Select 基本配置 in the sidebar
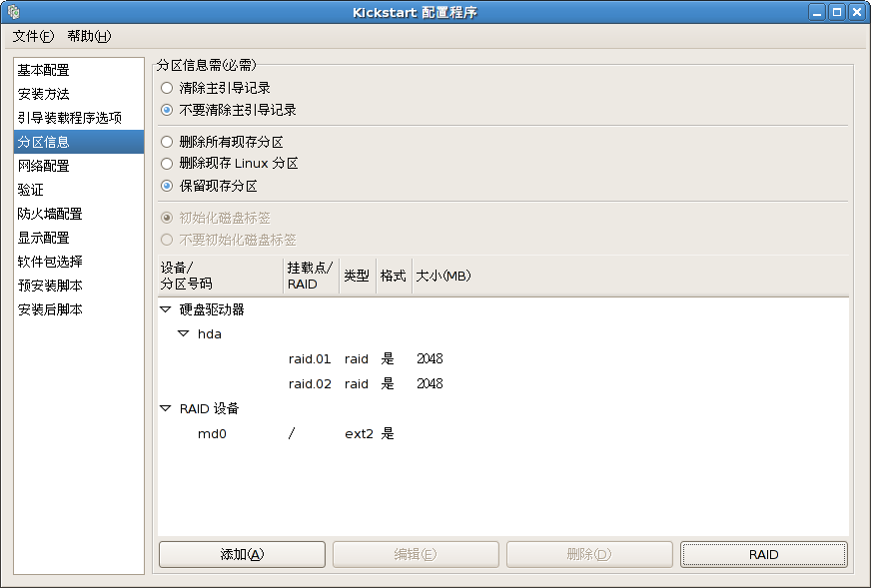The image size is (871, 588). pyautogui.click(x=78, y=70)
